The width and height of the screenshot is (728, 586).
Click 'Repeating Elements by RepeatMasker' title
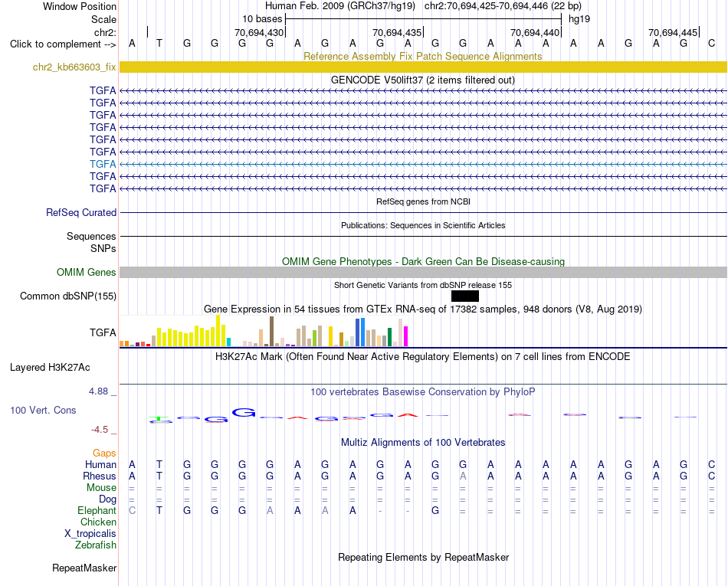[x=423, y=557]
